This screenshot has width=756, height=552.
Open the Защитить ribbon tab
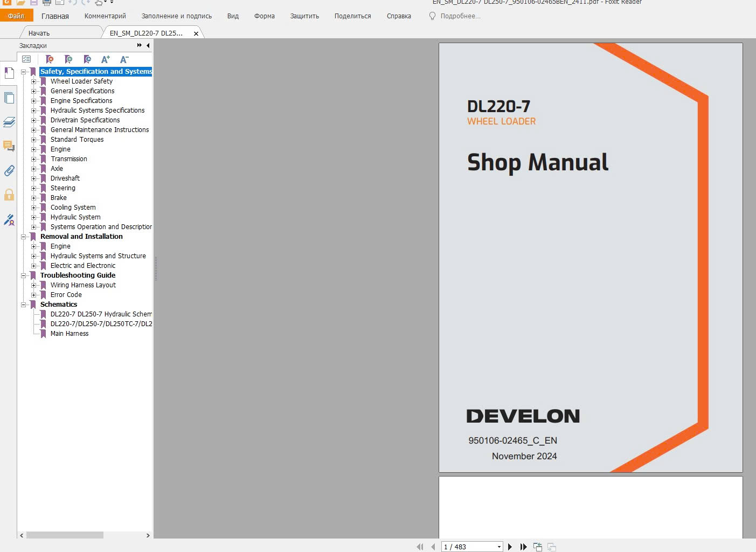pos(304,16)
